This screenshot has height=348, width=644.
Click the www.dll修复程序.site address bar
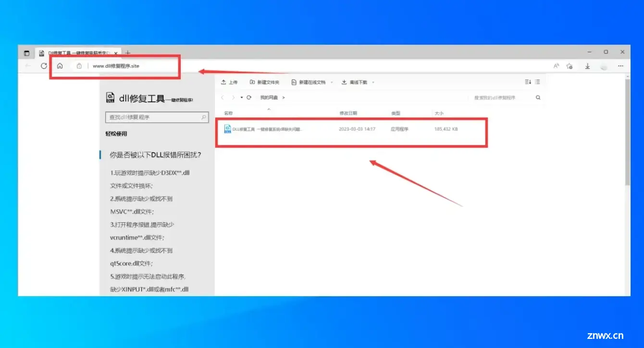[116, 66]
